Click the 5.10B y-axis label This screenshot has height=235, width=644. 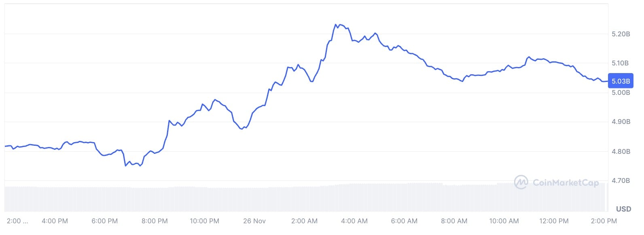[x=621, y=63]
